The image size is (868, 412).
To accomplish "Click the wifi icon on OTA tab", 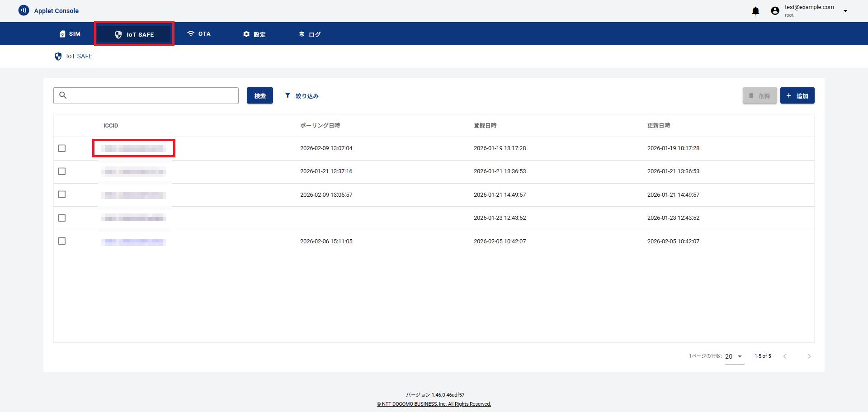I will 190,33.
